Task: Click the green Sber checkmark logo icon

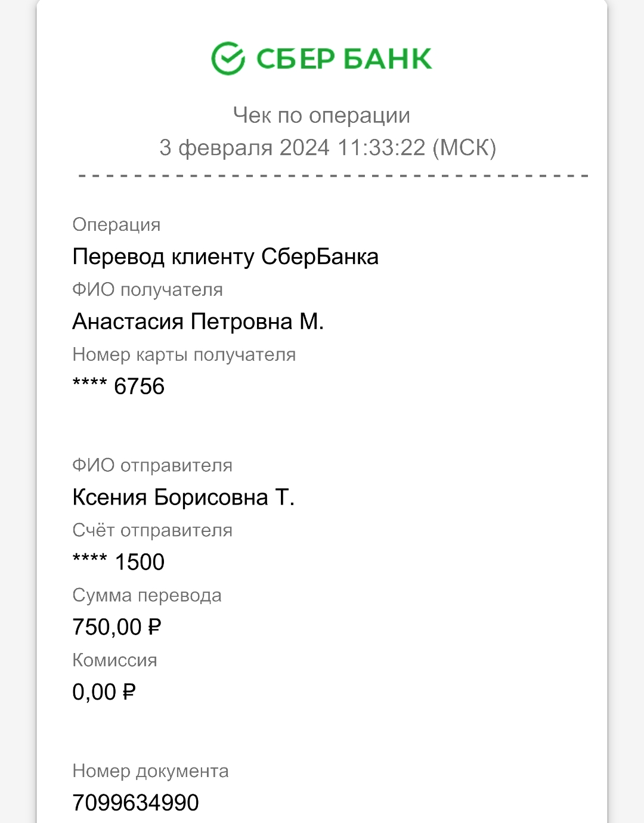Action: 228,58
